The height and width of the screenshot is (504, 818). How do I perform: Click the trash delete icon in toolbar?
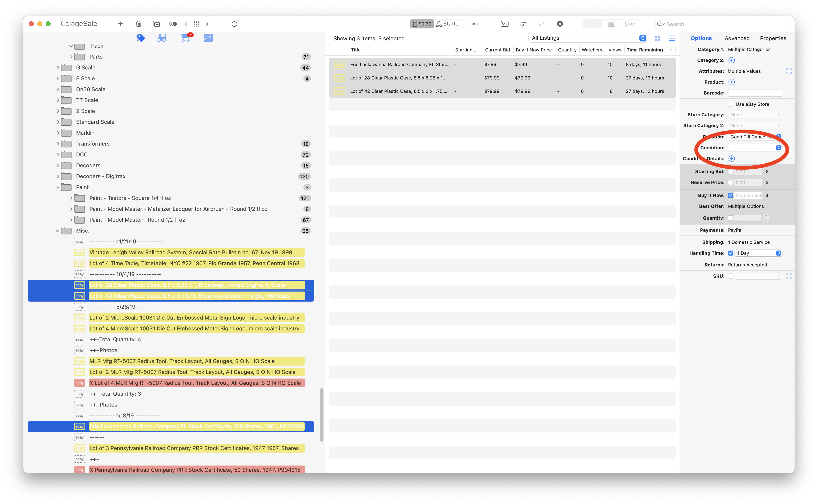(139, 24)
